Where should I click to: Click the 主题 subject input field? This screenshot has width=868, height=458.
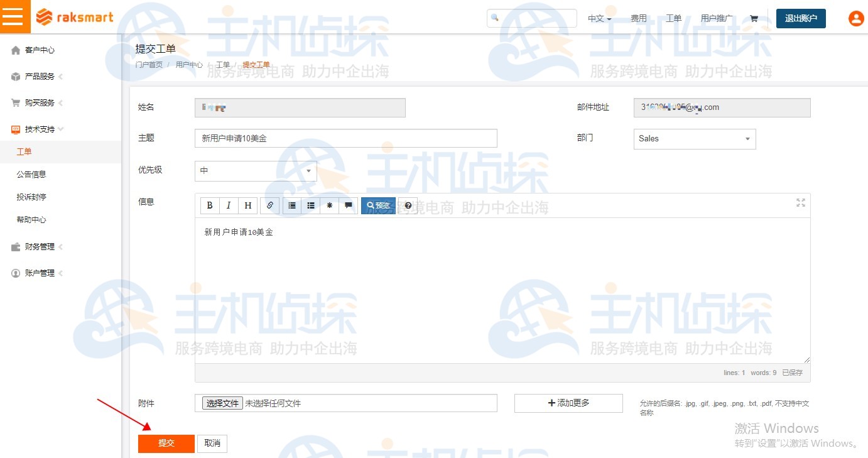click(345, 138)
